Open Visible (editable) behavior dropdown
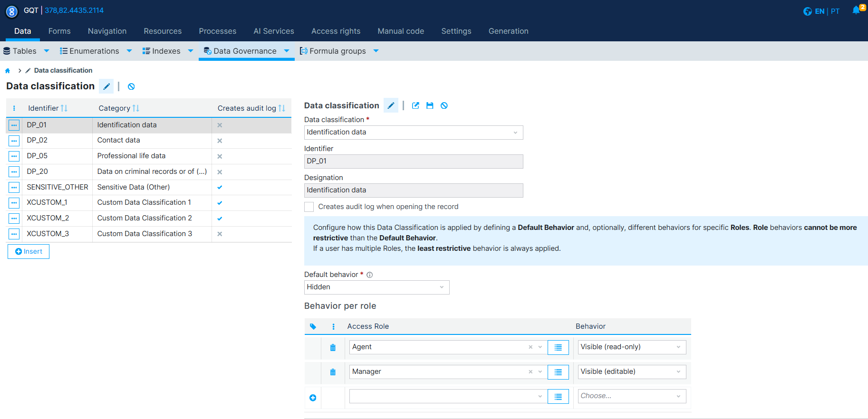This screenshot has width=868, height=419. [x=632, y=372]
